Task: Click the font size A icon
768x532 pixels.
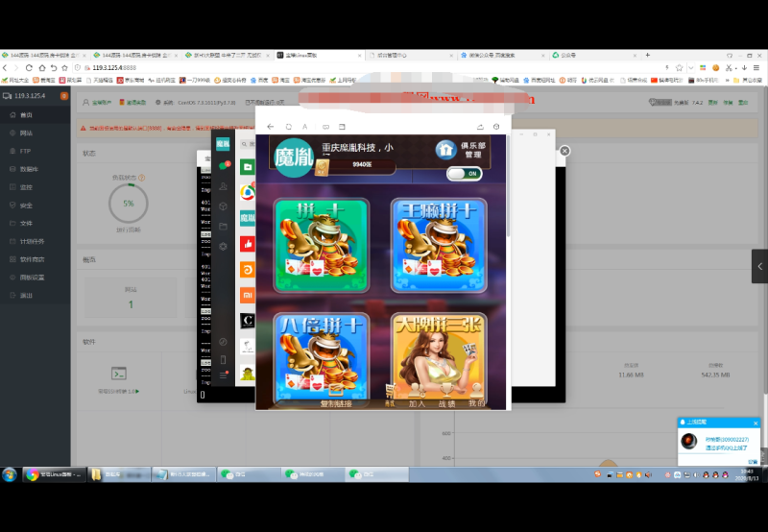Action: pos(304,127)
